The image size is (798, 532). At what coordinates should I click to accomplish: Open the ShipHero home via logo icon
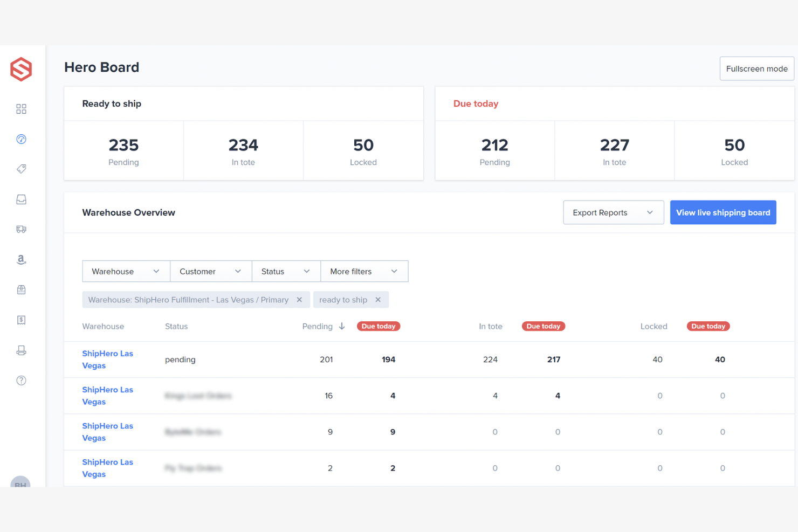21,69
